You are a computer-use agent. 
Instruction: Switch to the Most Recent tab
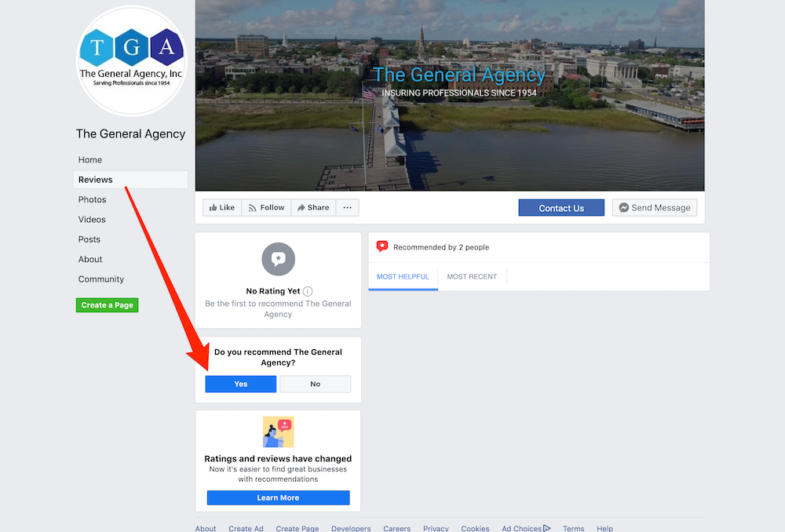[x=472, y=277]
